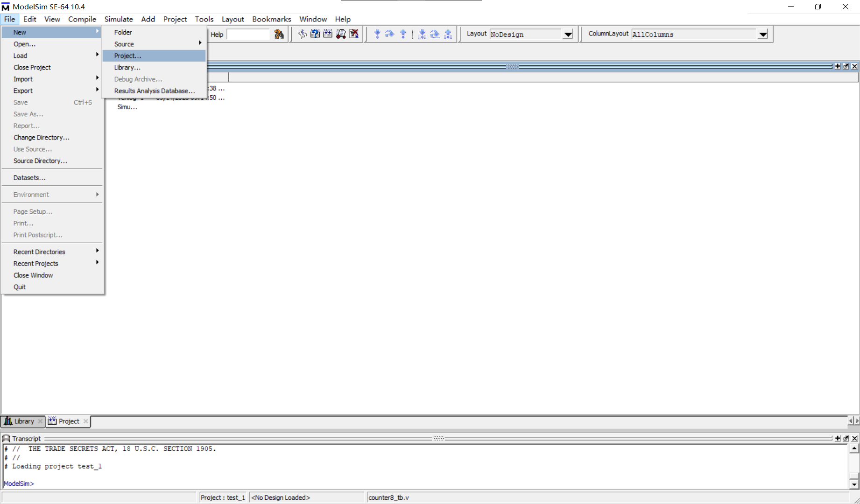The image size is (860, 504).
Task: Click the Transcript pane header icon
Action: pos(7,438)
